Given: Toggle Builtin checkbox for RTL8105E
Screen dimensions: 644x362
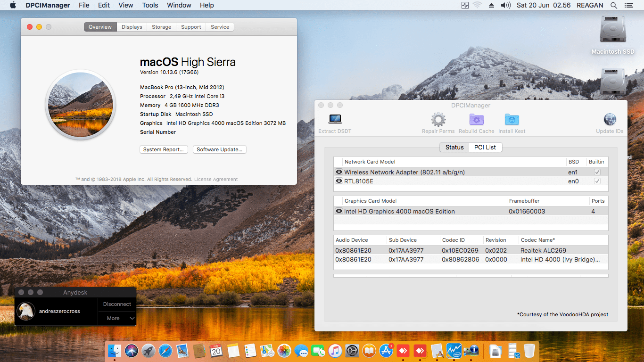Looking at the screenshot, I should [597, 181].
